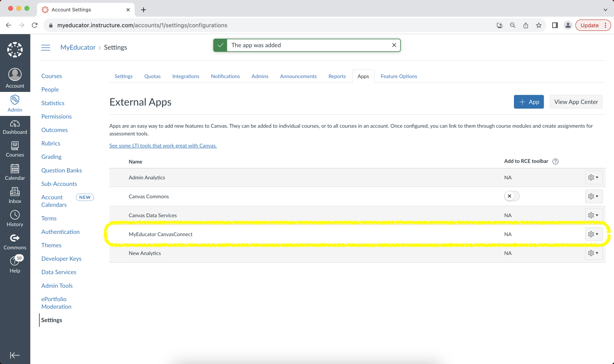Open the Rubrics link
This screenshot has height=364, width=614.
(x=51, y=144)
